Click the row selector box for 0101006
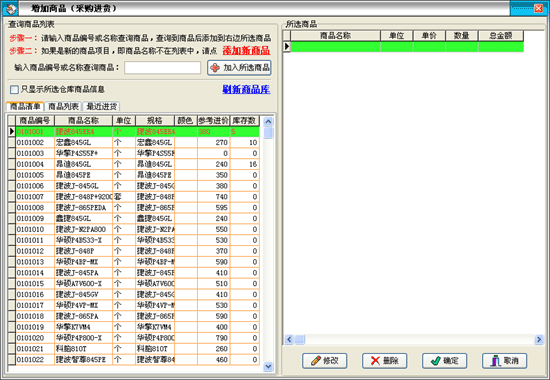Viewport: 550px width, 380px height. pyautogui.click(x=12, y=186)
